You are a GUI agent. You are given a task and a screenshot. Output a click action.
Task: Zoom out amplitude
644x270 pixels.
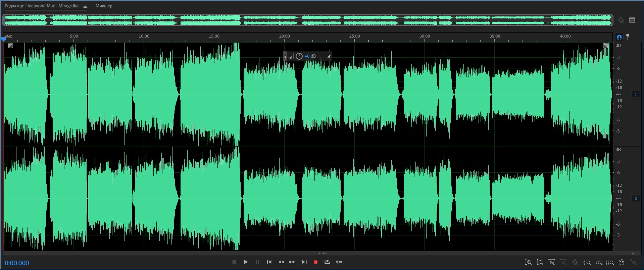pos(540,262)
